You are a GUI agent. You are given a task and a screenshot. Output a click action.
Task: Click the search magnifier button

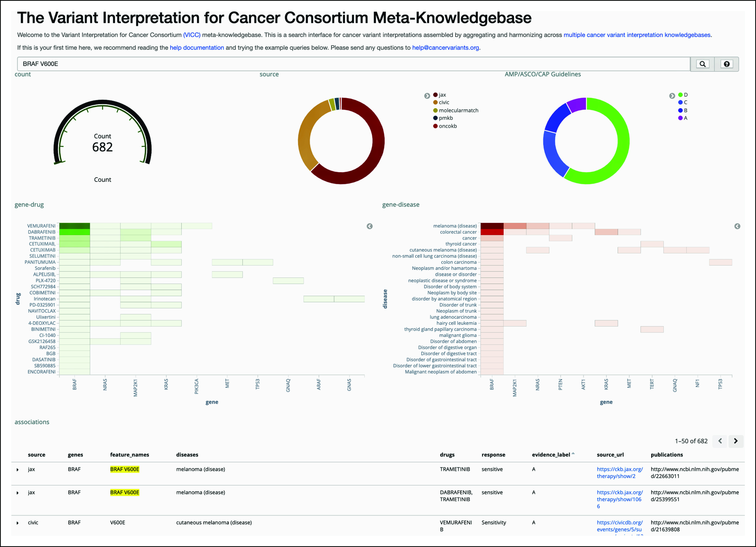click(702, 64)
